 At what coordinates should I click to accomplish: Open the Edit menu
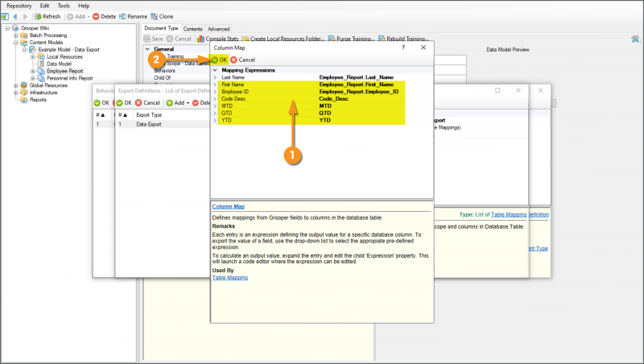pos(45,6)
